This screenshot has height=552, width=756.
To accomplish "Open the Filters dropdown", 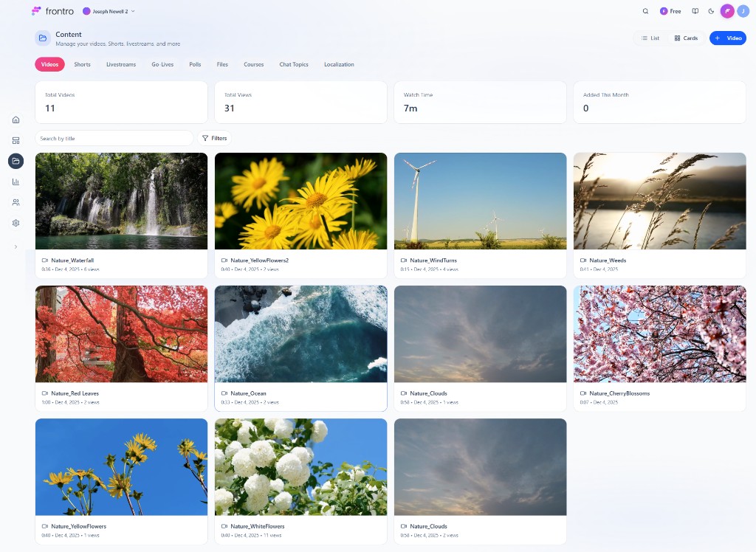I will coord(215,138).
